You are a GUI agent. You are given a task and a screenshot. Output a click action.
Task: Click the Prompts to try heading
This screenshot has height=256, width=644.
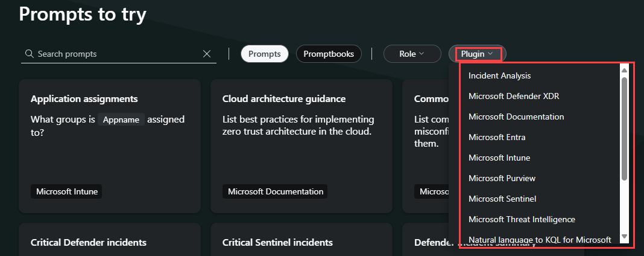83,14
